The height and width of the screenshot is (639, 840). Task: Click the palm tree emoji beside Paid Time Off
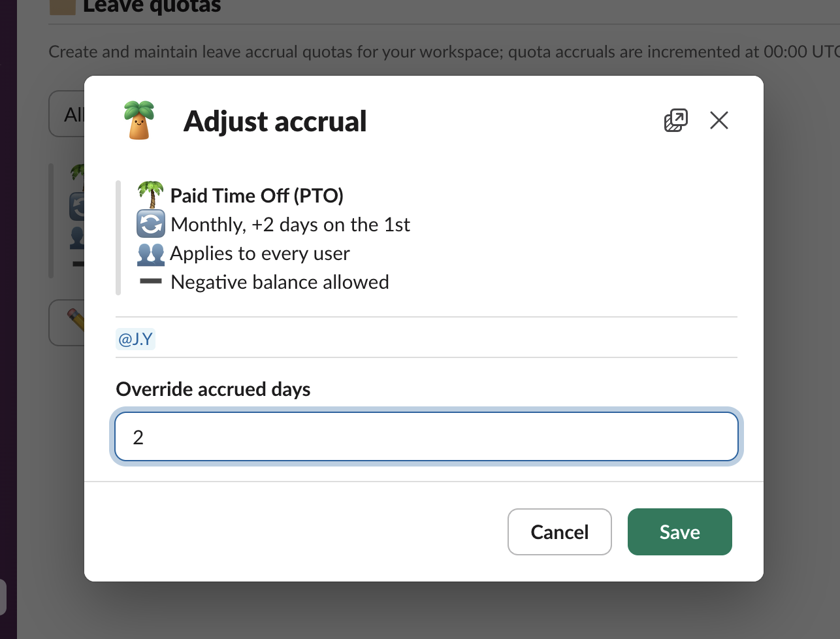pyautogui.click(x=151, y=195)
